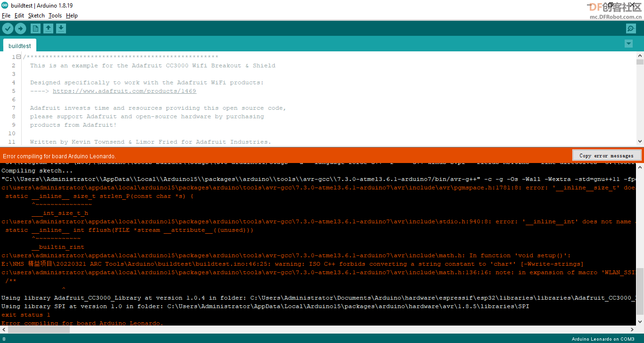Click console horizontal scrollbar left arrow
Image resolution: width=644 pixels, height=343 pixels.
(4, 329)
